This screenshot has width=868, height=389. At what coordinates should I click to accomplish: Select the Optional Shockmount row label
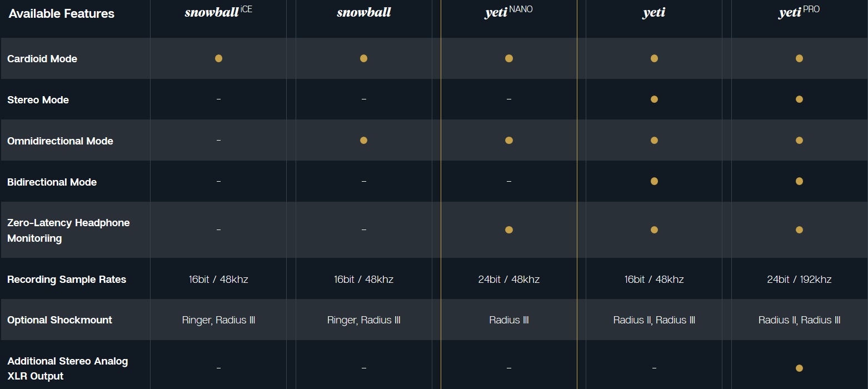coord(59,320)
